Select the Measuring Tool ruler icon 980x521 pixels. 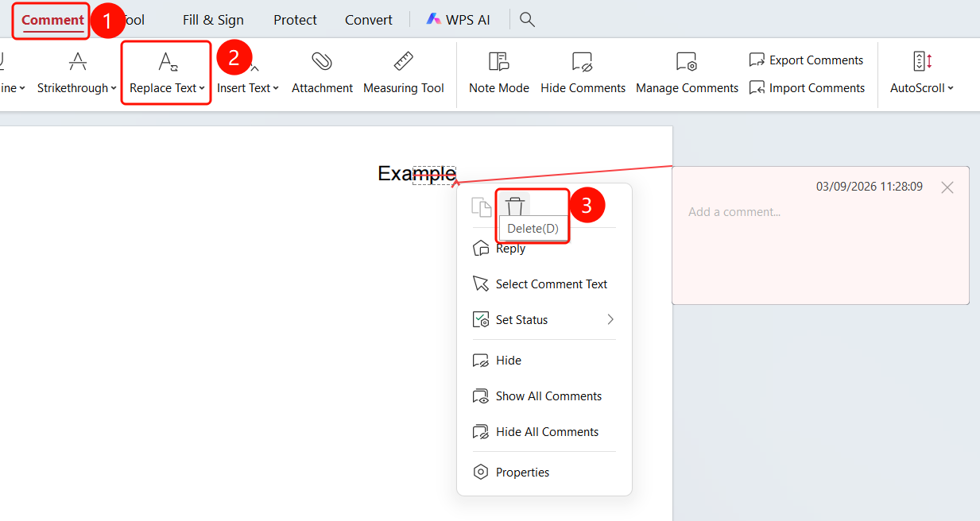pos(404,61)
